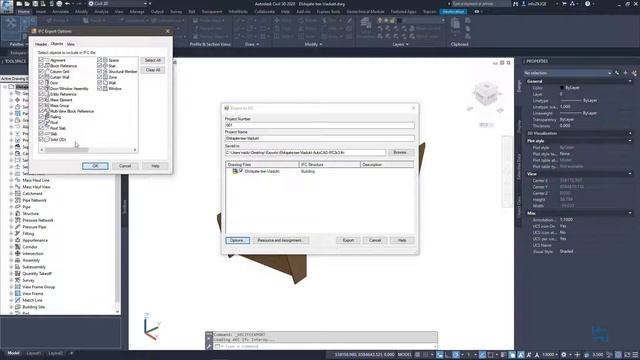Uncheck the Door checkbox

pyautogui.click(x=41, y=82)
